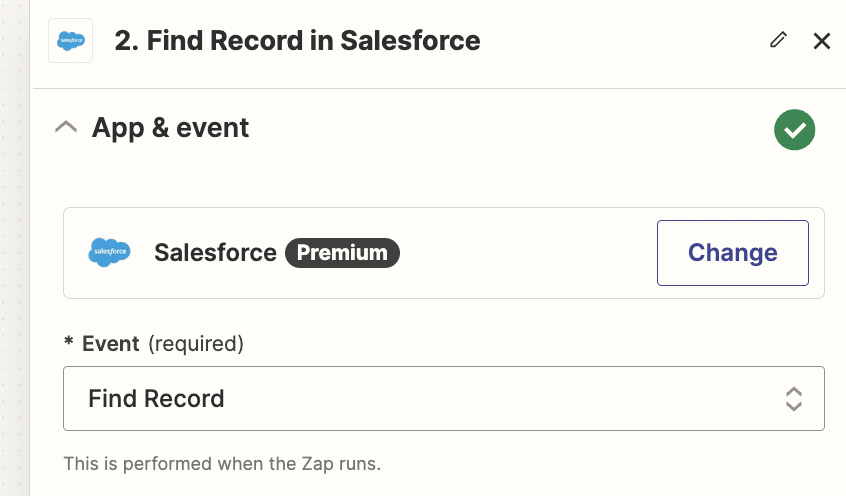Click the up-down arrows on the Event field

point(793,399)
